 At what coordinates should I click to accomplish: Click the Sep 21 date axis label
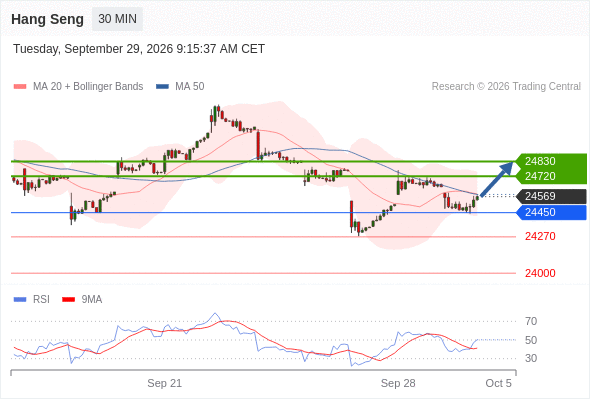164,383
